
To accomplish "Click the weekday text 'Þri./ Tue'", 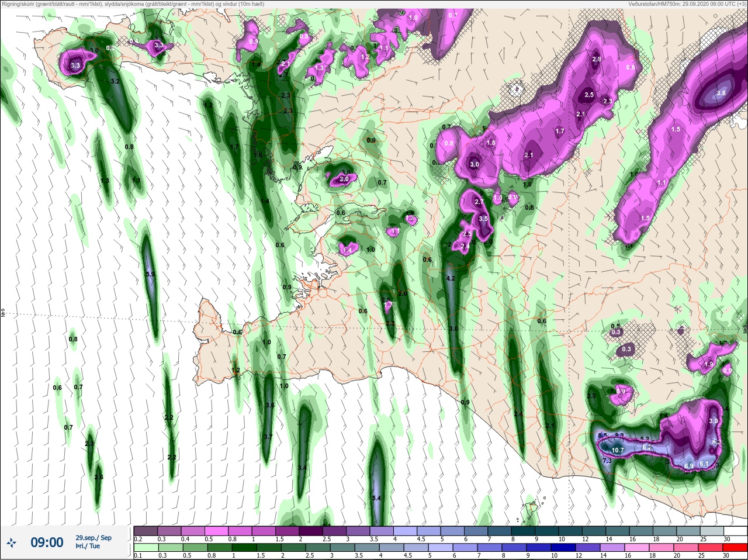I will 88,547.
